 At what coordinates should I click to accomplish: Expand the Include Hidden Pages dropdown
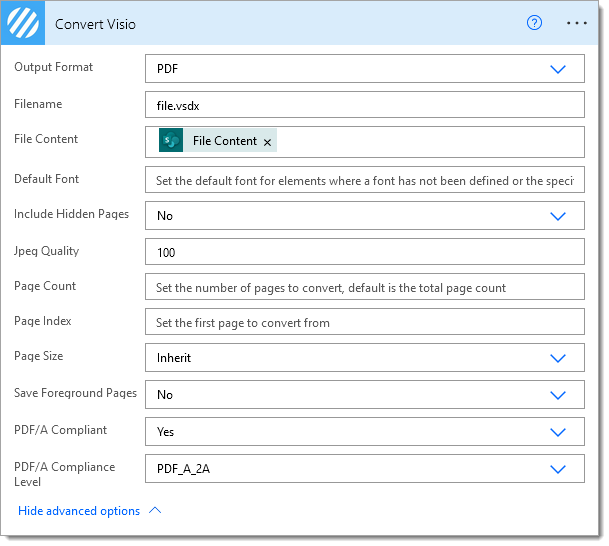pyautogui.click(x=365, y=216)
